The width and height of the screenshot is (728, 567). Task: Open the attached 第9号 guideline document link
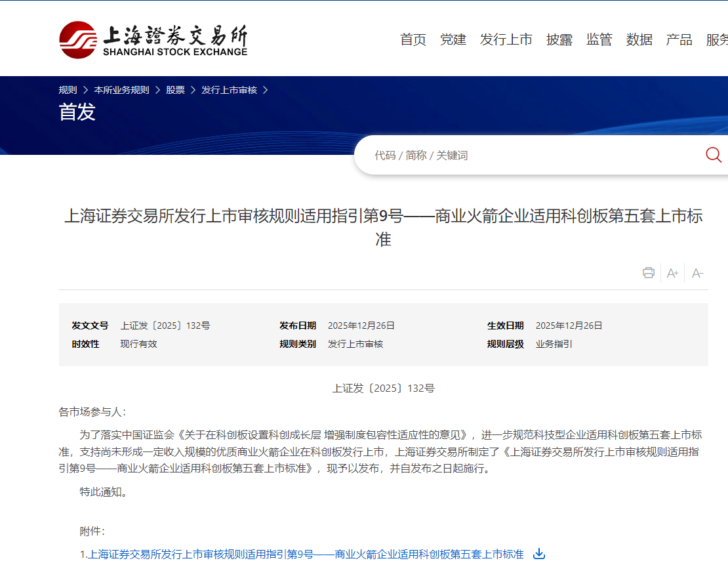(x=306, y=555)
